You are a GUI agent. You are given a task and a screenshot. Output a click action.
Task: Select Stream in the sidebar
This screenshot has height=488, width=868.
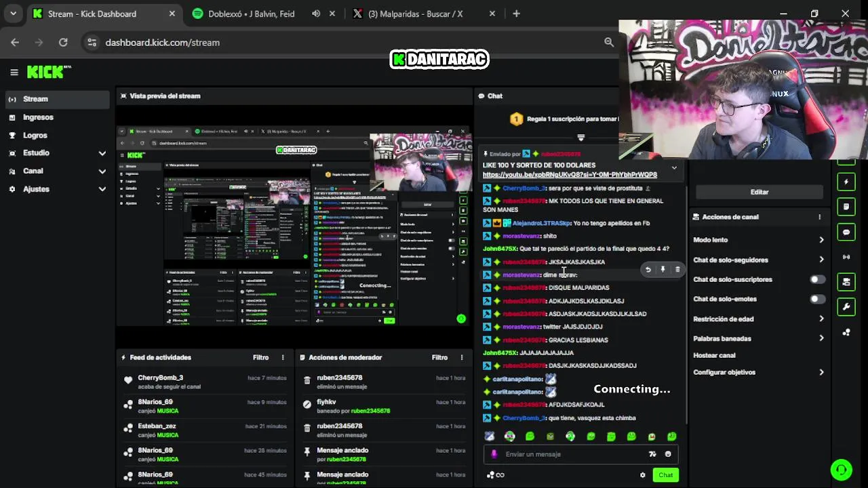click(x=56, y=99)
